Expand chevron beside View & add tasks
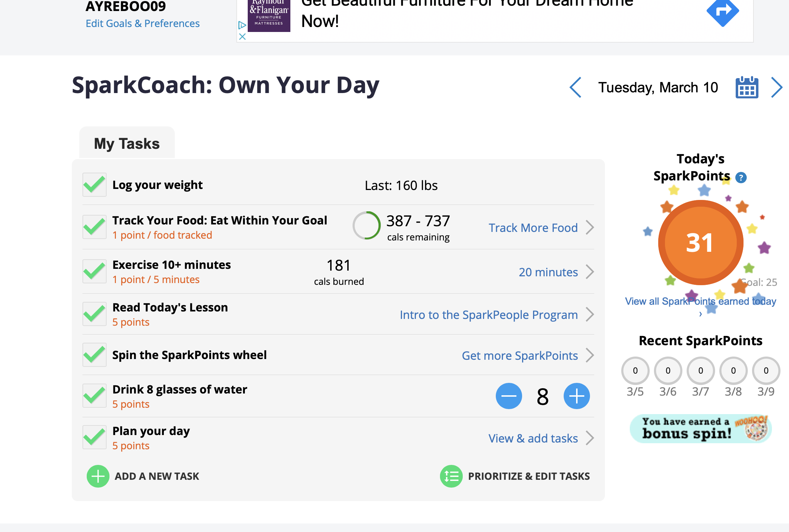The width and height of the screenshot is (789, 532). point(590,438)
